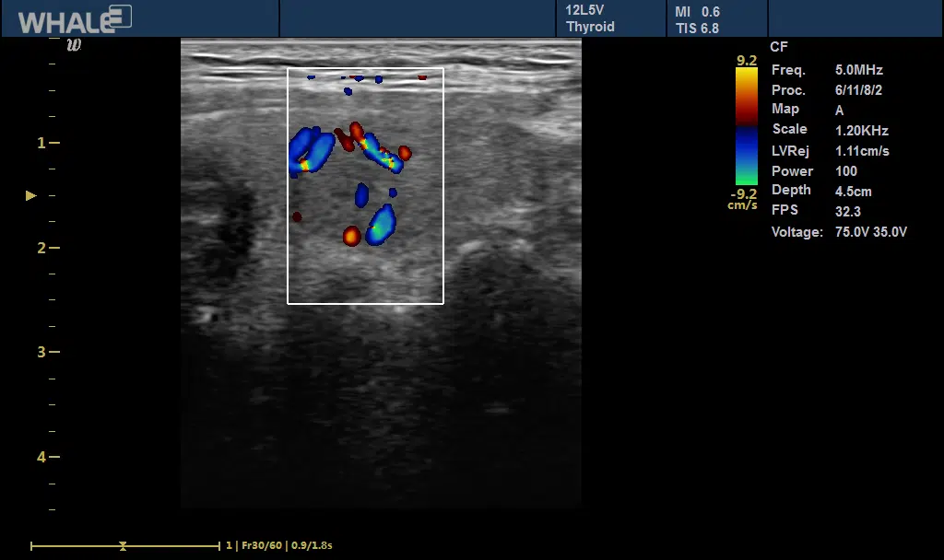Click the cine loop position marker

(x=123, y=545)
